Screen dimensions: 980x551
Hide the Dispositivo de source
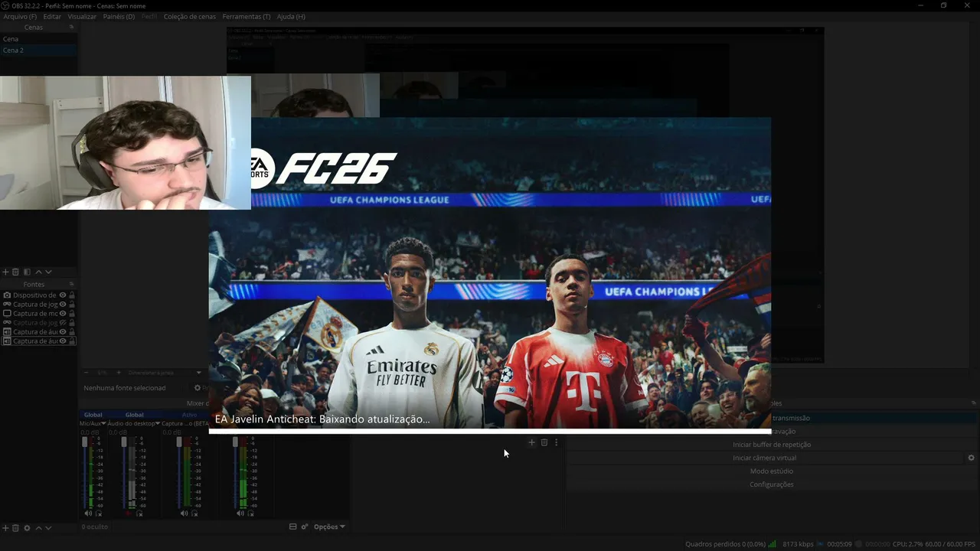click(63, 295)
